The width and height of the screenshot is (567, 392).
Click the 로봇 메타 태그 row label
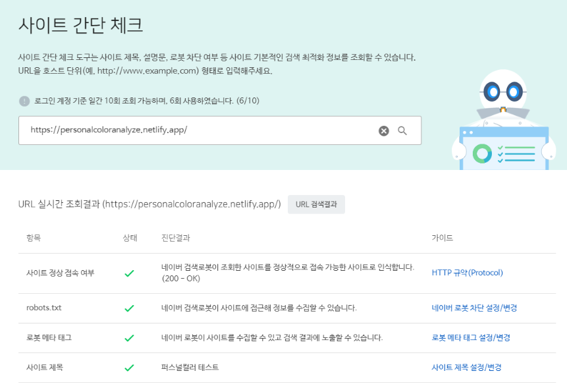coord(49,337)
